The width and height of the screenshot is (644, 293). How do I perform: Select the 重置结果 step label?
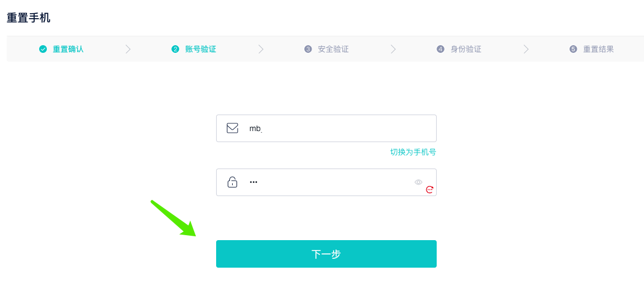(x=599, y=49)
